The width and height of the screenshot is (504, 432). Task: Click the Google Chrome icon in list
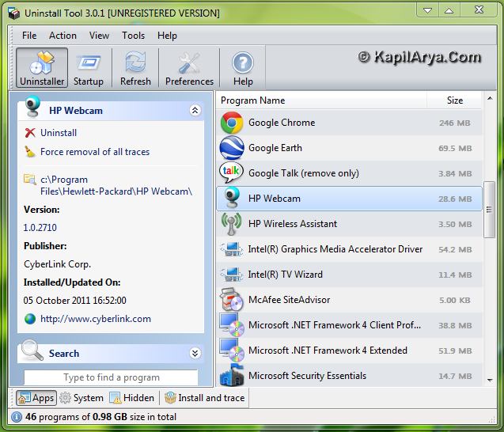click(x=232, y=123)
